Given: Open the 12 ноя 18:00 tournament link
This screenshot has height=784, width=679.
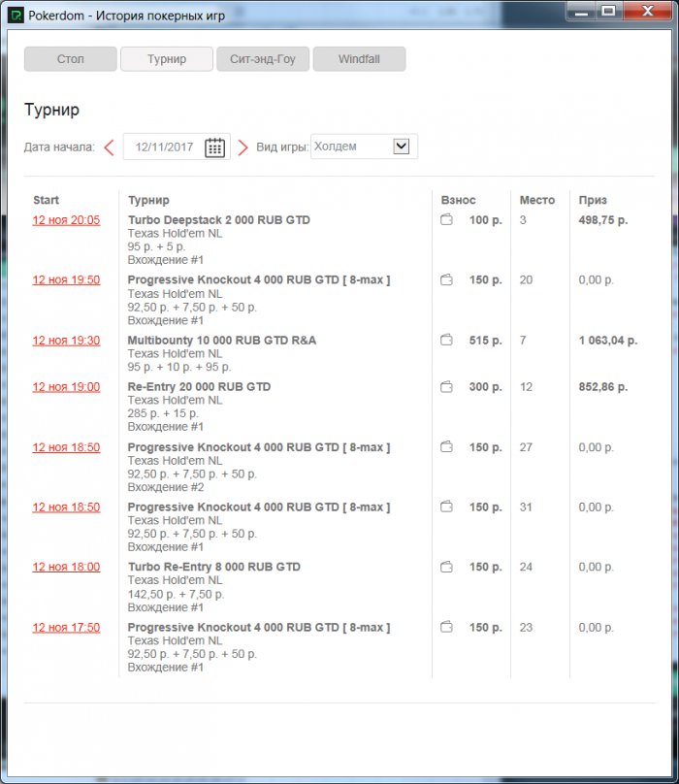Looking at the screenshot, I should pos(66,568).
